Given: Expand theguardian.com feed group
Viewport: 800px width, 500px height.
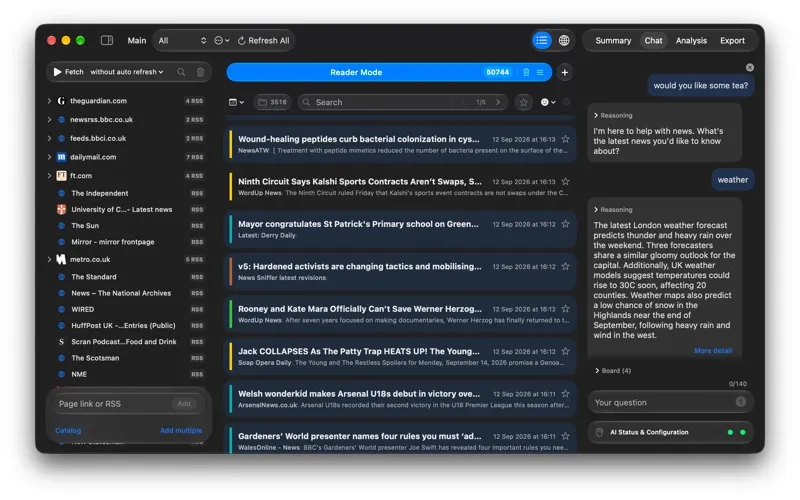Looking at the screenshot, I should 49,101.
